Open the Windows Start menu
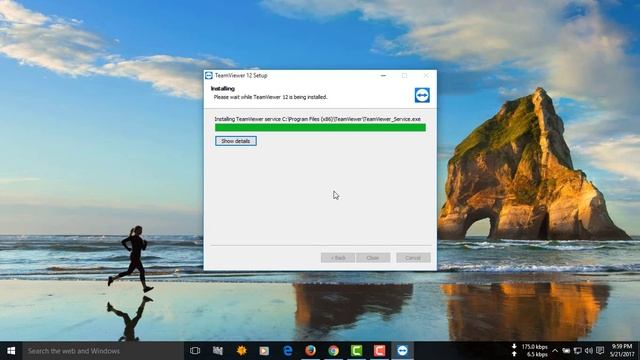 11,351
